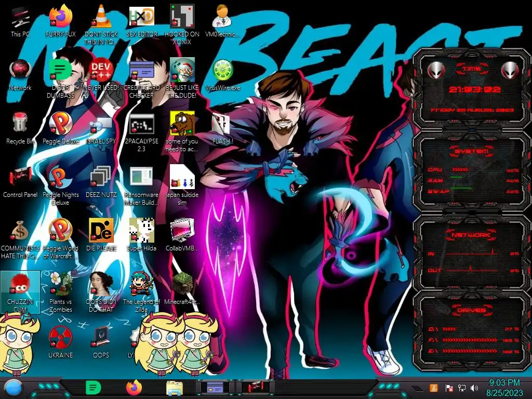The height and width of the screenshot is (399, 532).
Task: Select the 'some of you need to ac...' icon
Action: pyautogui.click(x=182, y=132)
